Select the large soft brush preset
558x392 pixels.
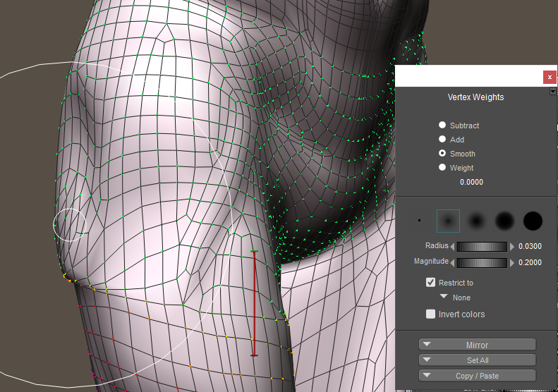(x=504, y=221)
